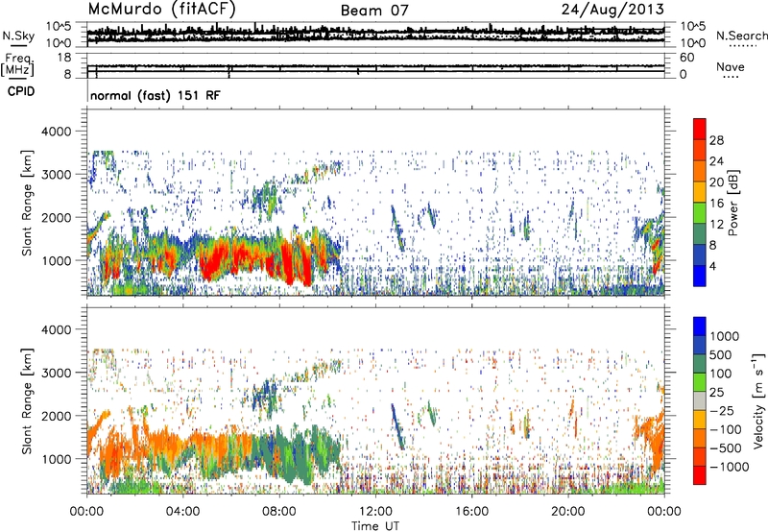Click the 24 tick on Power colorbar
This screenshot has height=532, width=768.
(716, 161)
